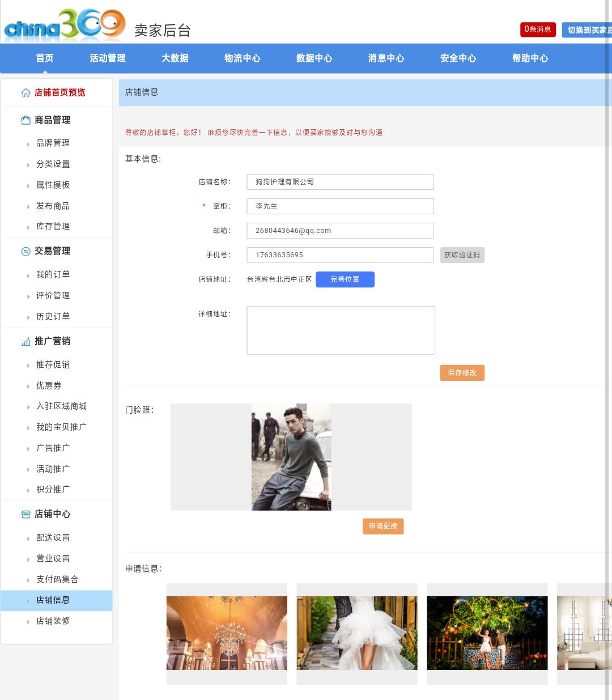Click the red 0条消息 badge
This screenshot has height=700, width=612.
coord(537,29)
